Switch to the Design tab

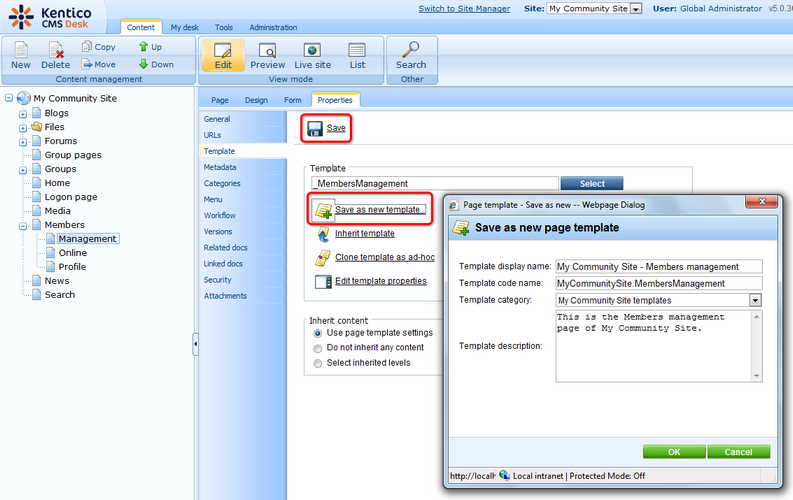[256, 100]
